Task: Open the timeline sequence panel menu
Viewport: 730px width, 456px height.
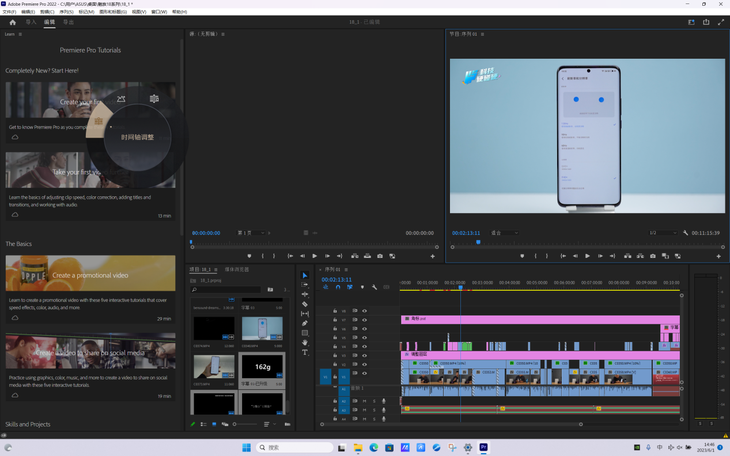Action: 346,270
